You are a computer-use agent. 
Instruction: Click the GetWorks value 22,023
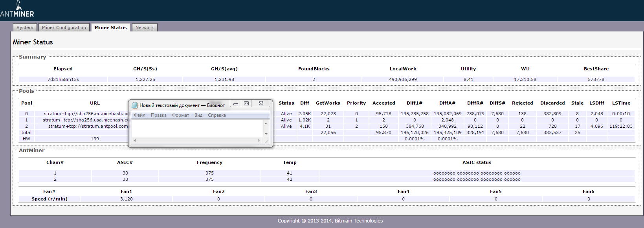[328, 114]
